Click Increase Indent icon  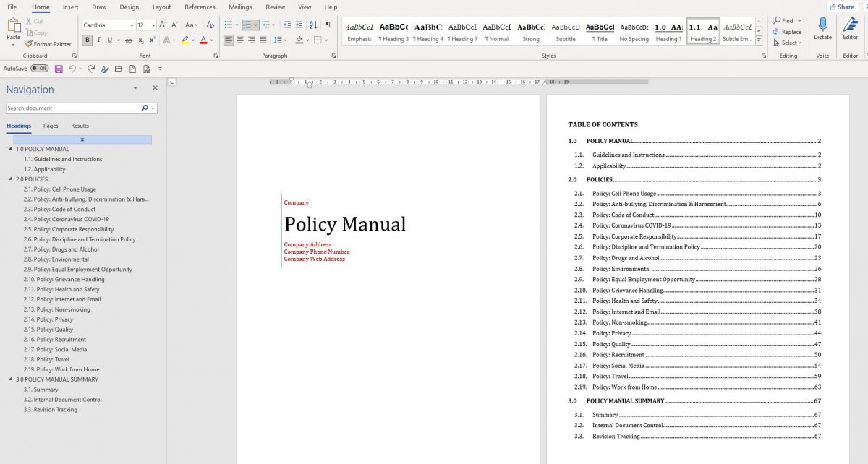[x=299, y=25]
